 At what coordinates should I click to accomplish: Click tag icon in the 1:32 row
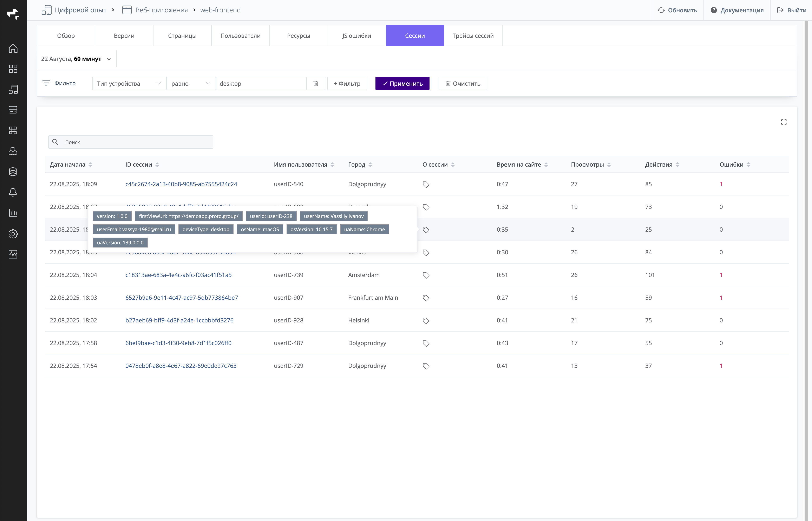[x=426, y=207]
